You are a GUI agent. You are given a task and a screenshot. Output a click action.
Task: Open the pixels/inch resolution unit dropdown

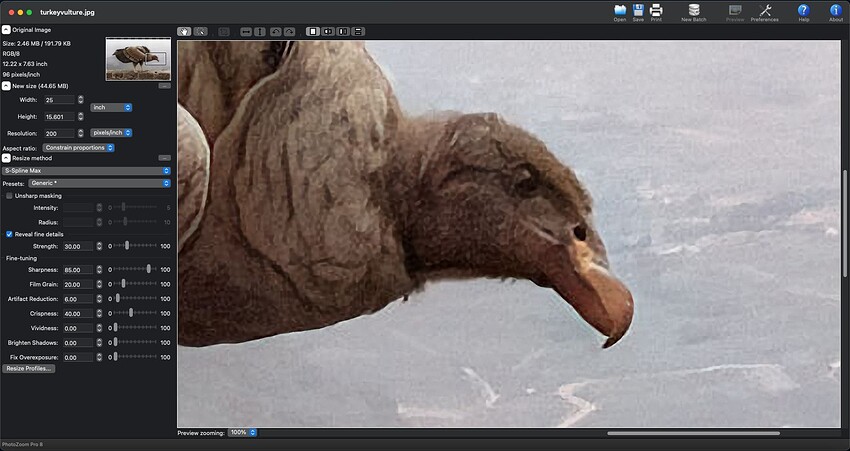point(111,132)
